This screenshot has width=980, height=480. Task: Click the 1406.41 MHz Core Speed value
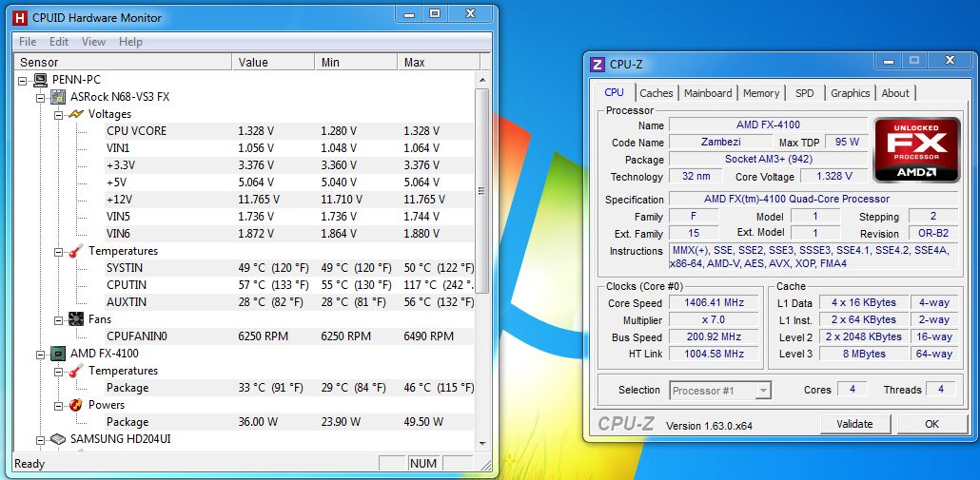pos(715,302)
